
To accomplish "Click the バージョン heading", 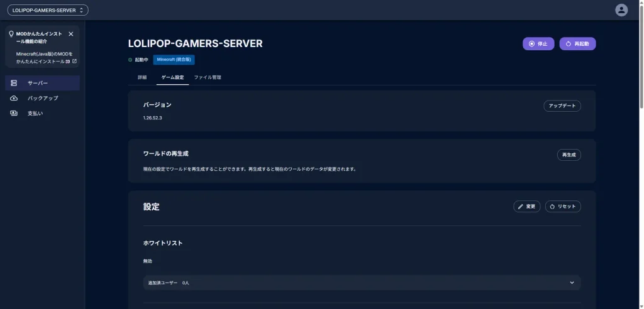I will pyautogui.click(x=157, y=105).
